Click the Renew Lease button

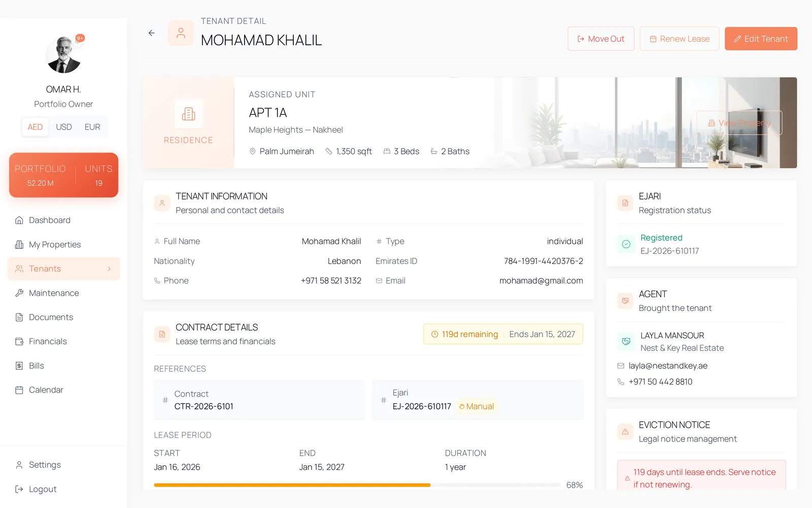[680, 39]
